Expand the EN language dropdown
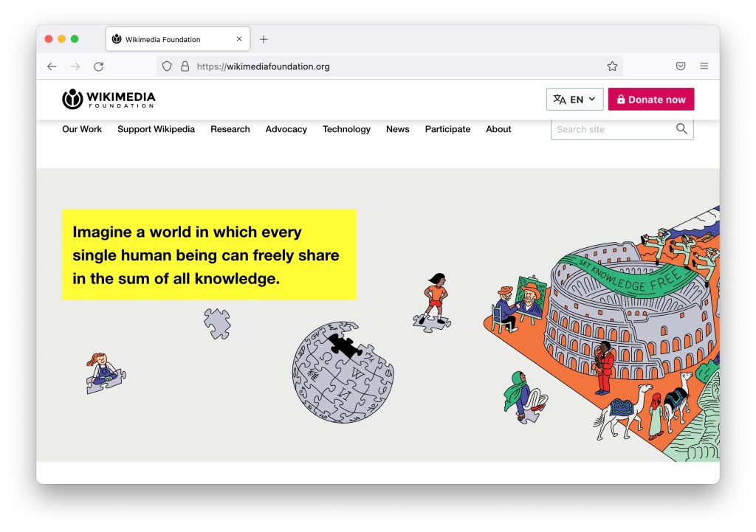 pyautogui.click(x=574, y=100)
